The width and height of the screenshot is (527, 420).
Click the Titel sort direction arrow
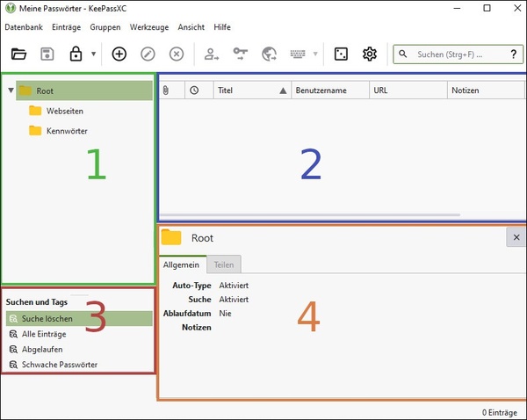pyautogui.click(x=283, y=91)
